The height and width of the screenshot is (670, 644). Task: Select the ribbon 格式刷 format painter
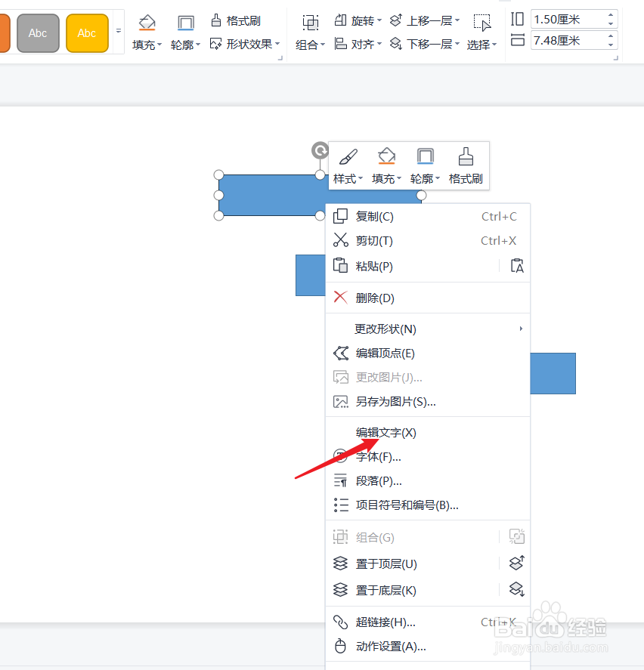click(x=236, y=20)
